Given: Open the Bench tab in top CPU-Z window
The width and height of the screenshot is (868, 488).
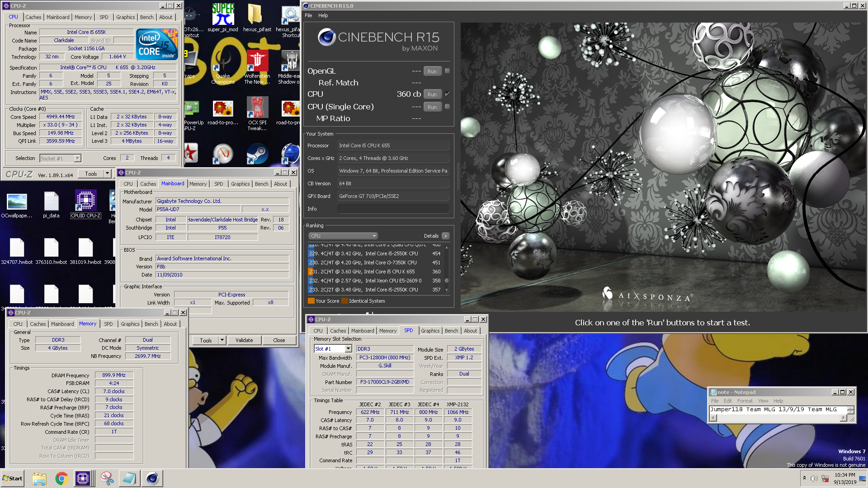Looking at the screenshot, I should tap(146, 17).
